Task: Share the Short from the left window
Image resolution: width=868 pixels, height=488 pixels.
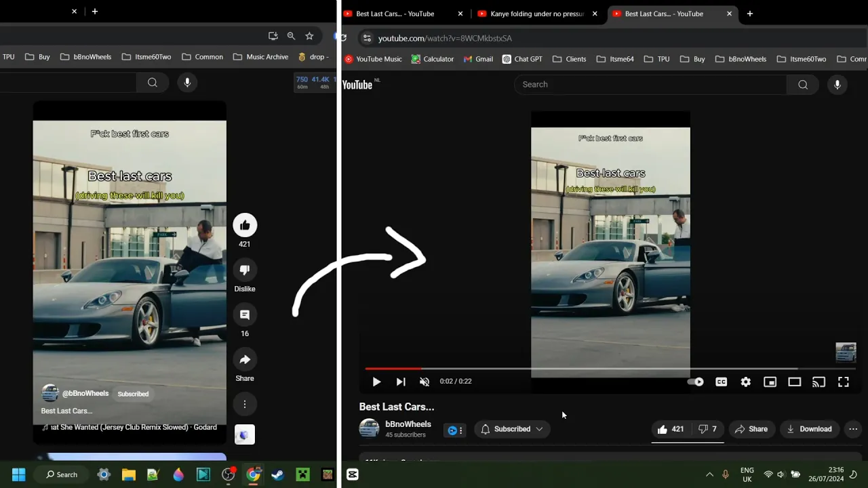Action: click(245, 359)
